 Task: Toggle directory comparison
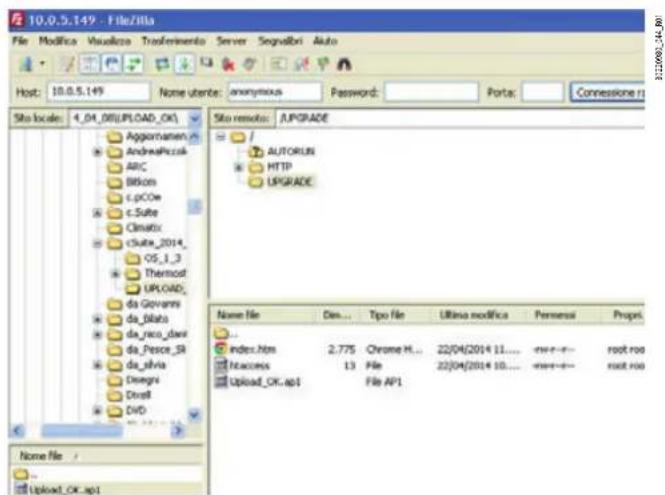click(302, 64)
